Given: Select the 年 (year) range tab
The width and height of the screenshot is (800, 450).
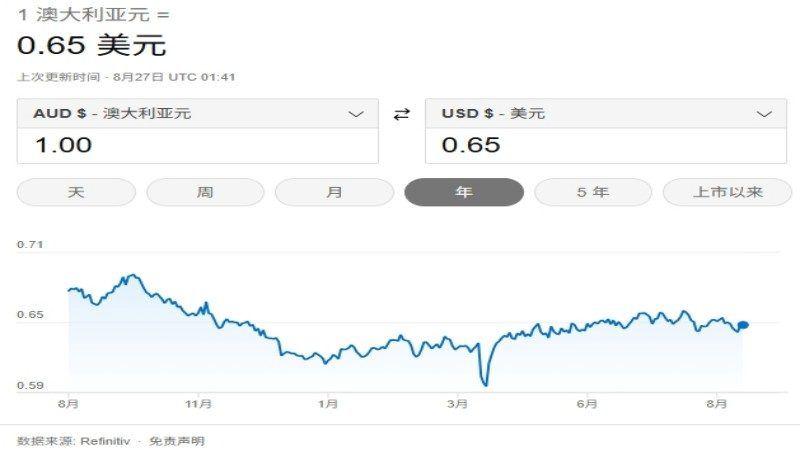Looking at the screenshot, I should coord(464,192).
